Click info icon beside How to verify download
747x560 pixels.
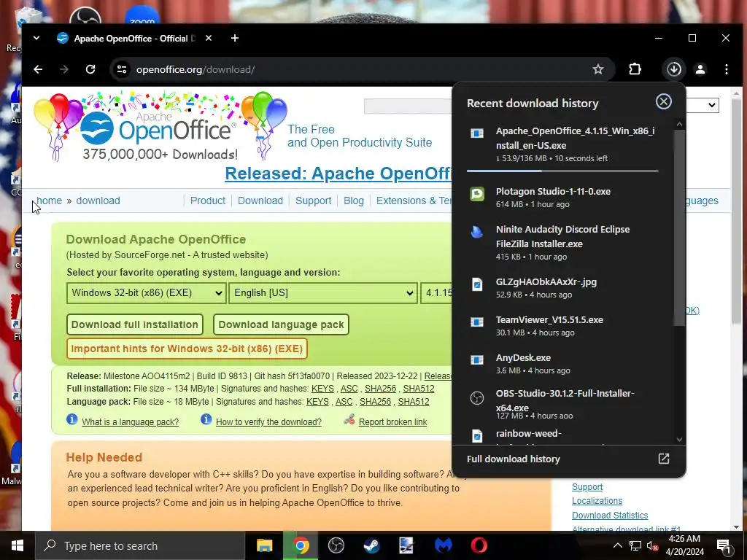coord(206,419)
